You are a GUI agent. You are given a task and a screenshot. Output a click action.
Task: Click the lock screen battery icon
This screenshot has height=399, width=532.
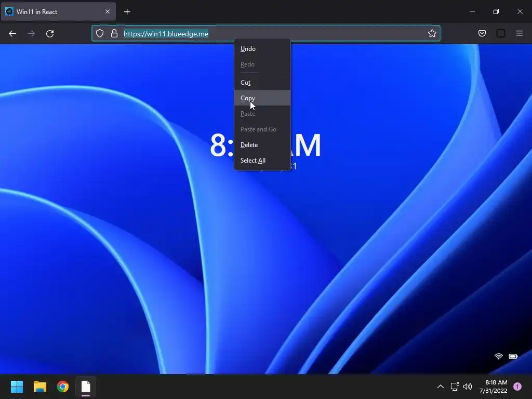pyautogui.click(x=513, y=356)
